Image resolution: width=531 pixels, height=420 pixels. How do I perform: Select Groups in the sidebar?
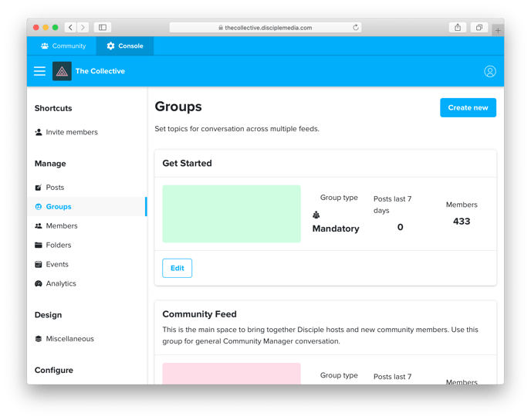point(86,207)
